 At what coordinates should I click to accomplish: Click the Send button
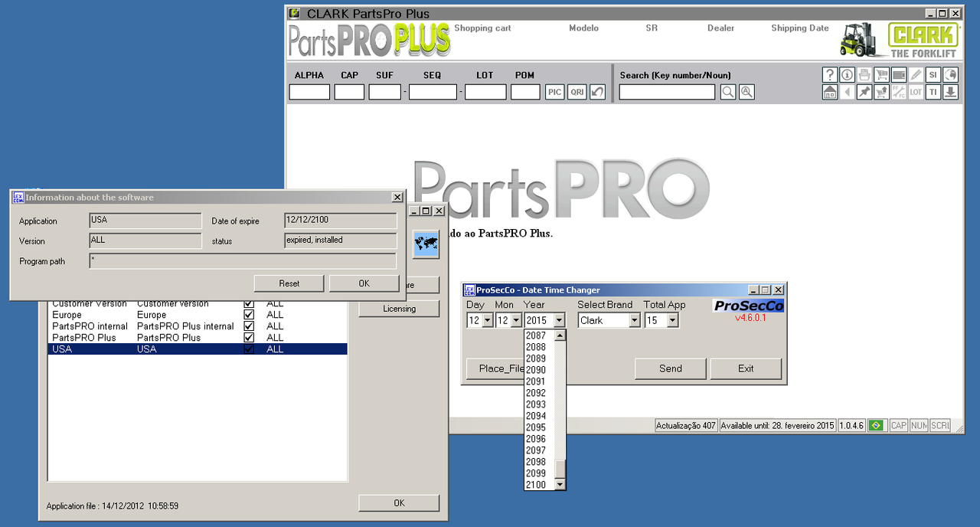tap(671, 368)
